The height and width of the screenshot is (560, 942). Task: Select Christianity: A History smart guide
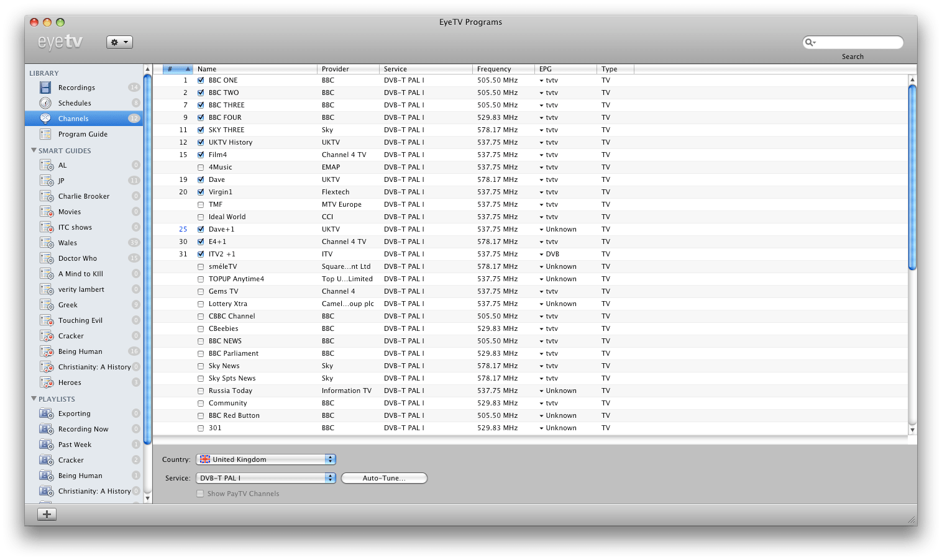point(84,367)
